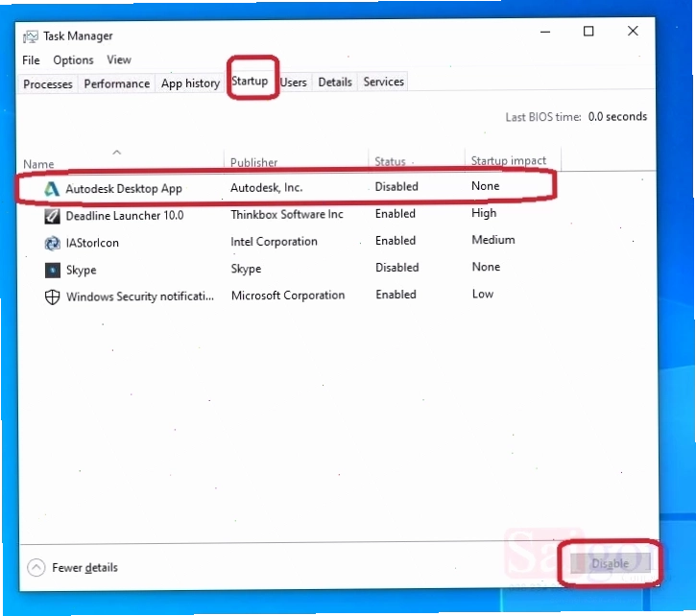Open the Options menu
The width and height of the screenshot is (696, 616).
(73, 59)
